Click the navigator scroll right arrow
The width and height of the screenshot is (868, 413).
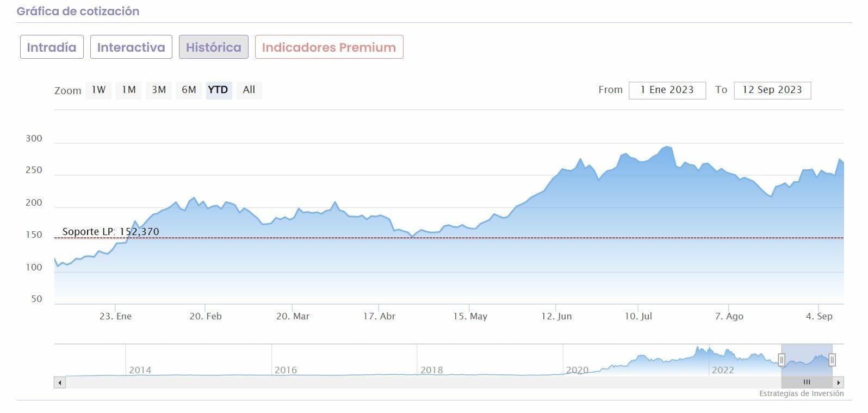(839, 383)
